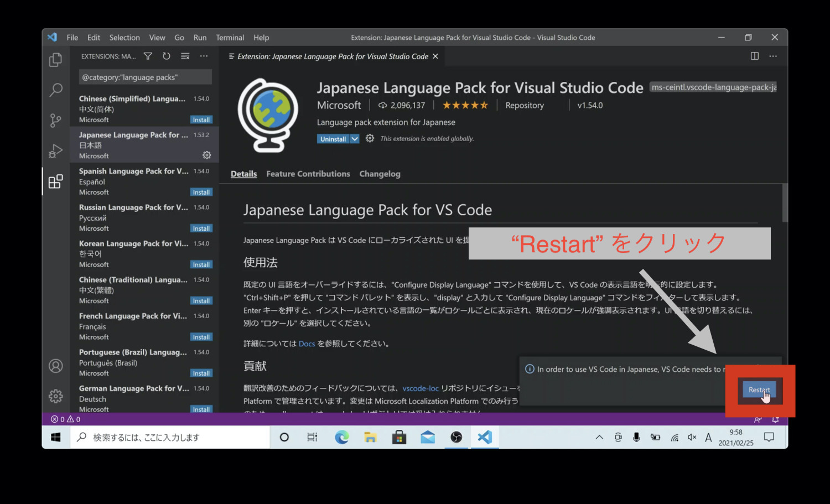Open the Source Control view
This screenshot has height=504, width=830.
pos(55,120)
